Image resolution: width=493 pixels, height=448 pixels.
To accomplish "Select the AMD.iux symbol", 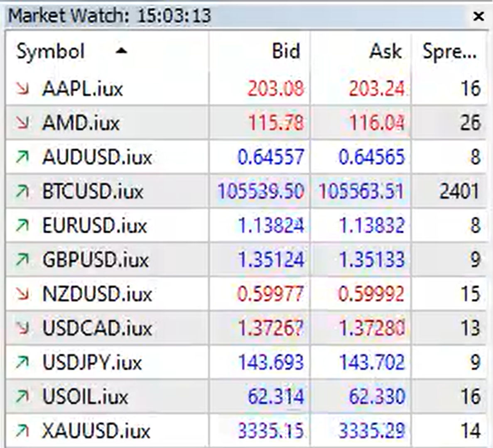I will click(81, 123).
